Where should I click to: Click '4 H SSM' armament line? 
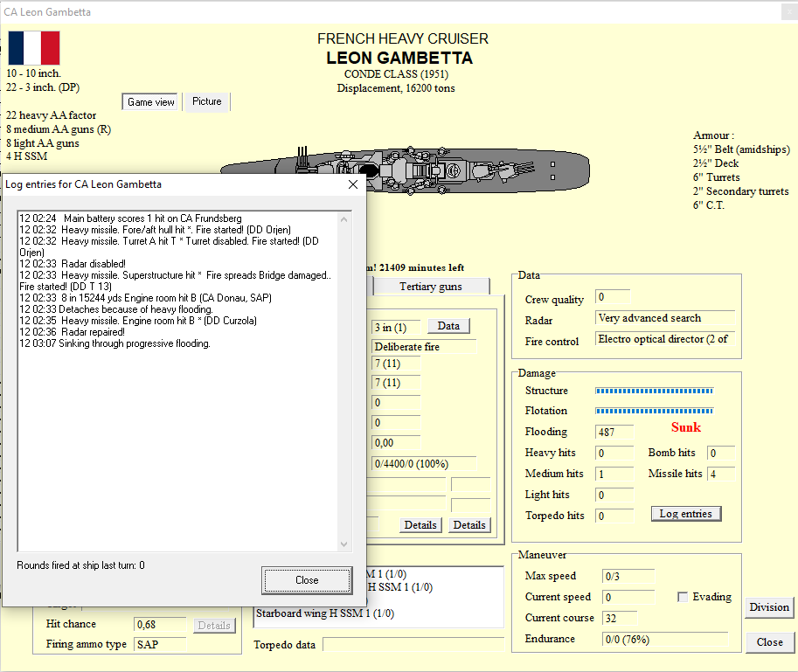coord(26,156)
